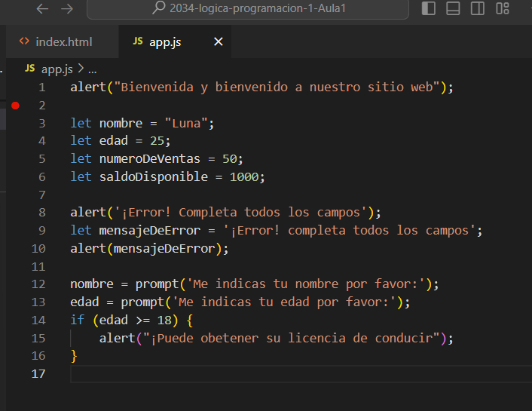Viewport: 532px width, 411px height.
Task: Open the customize layout icon
Action: click(x=502, y=8)
